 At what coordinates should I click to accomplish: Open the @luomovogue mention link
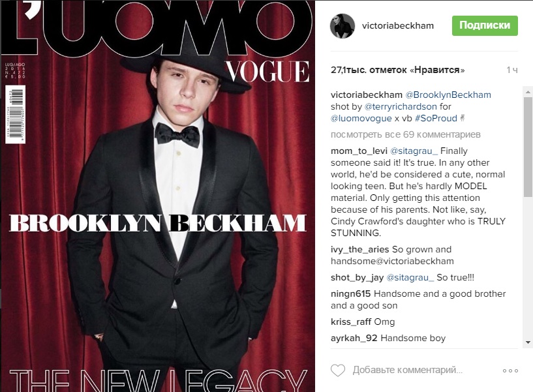coord(361,118)
